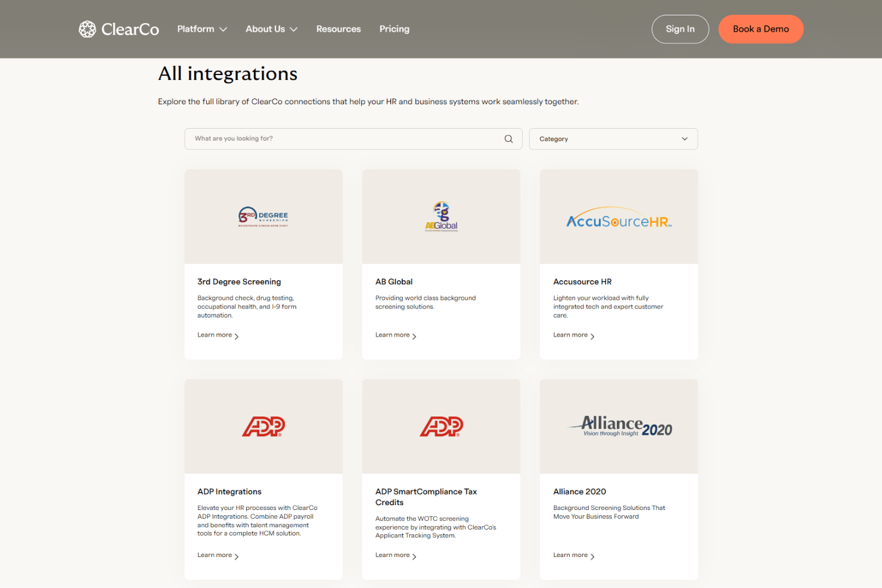Viewport: 882px width, 588px height.
Task: Click Learn more under Accusource HR
Action: tap(574, 335)
